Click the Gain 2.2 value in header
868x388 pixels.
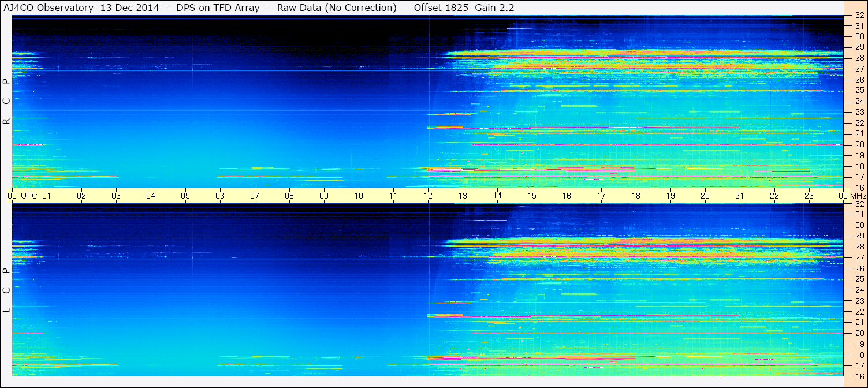[494, 8]
